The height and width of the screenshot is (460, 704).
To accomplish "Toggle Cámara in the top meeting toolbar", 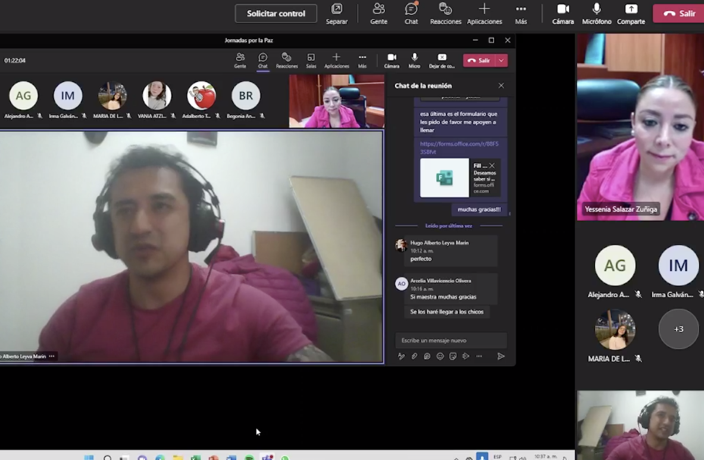I will 563,14.
